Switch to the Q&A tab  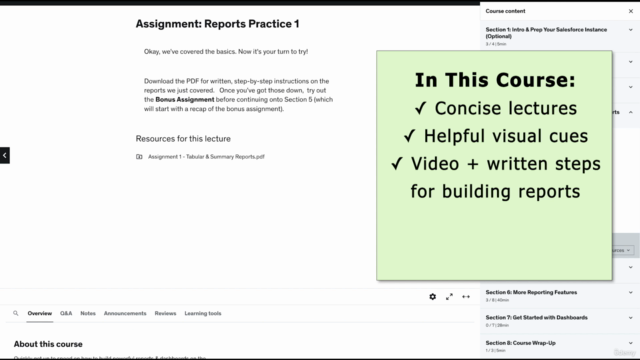(x=66, y=313)
